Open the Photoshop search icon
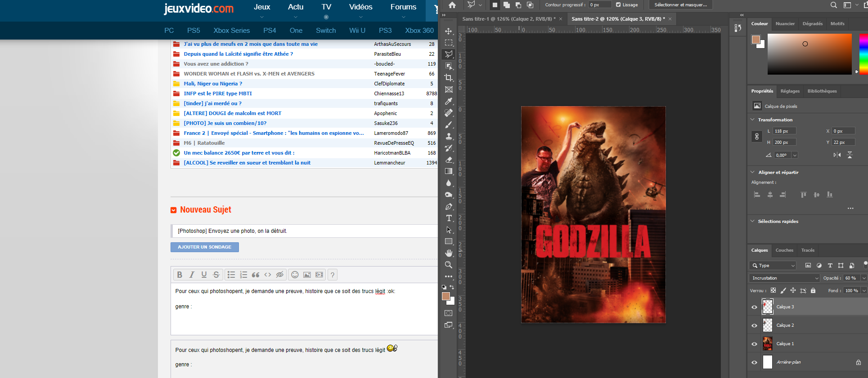Screen dimensions: 868x378 [833, 5]
